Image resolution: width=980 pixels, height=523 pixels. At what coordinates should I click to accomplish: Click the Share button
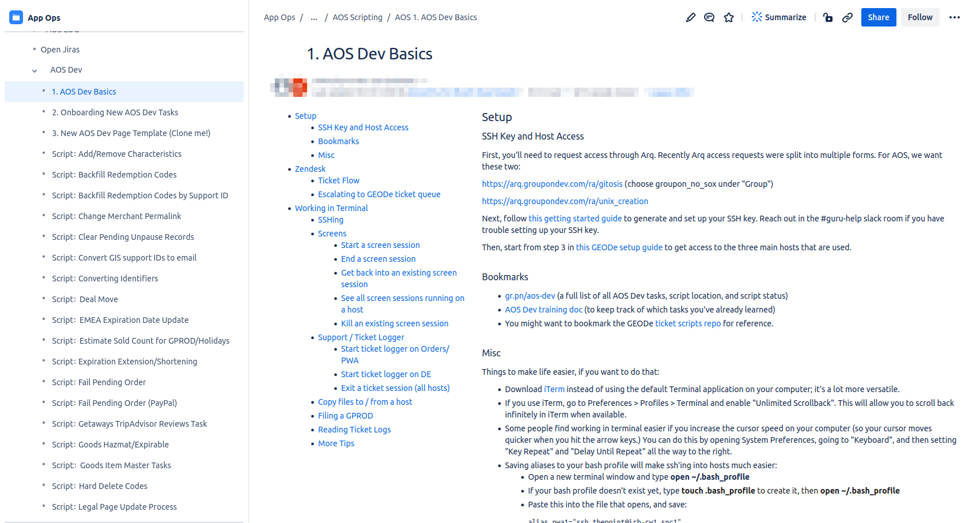pyautogui.click(x=878, y=17)
